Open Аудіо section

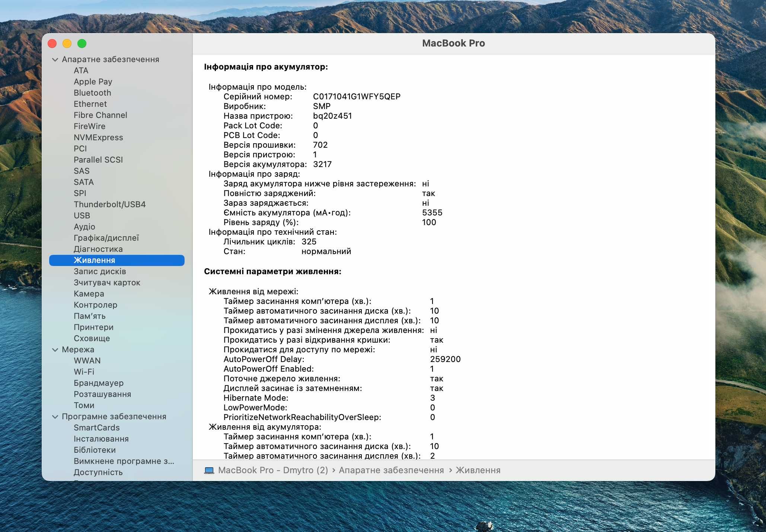click(84, 227)
